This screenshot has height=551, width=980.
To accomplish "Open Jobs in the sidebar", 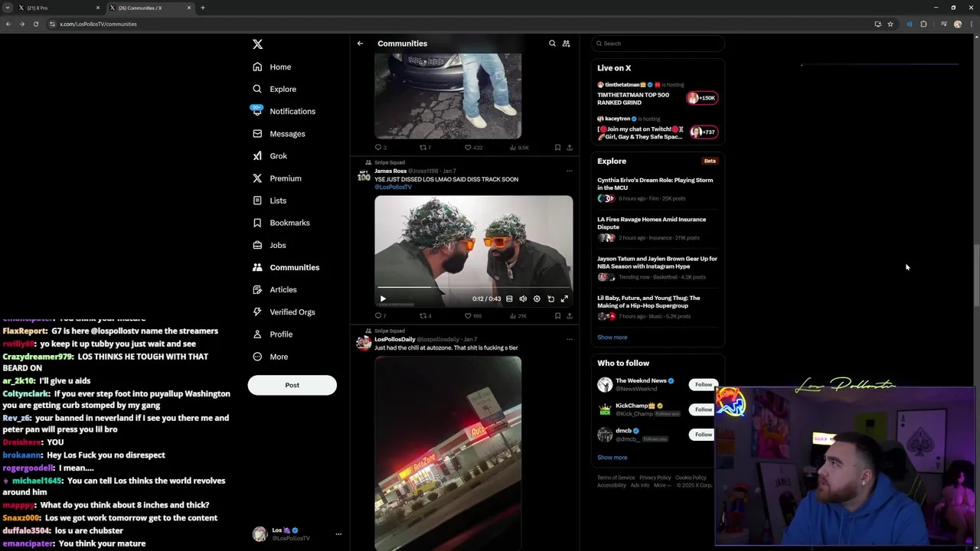I will tap(269, 246).
